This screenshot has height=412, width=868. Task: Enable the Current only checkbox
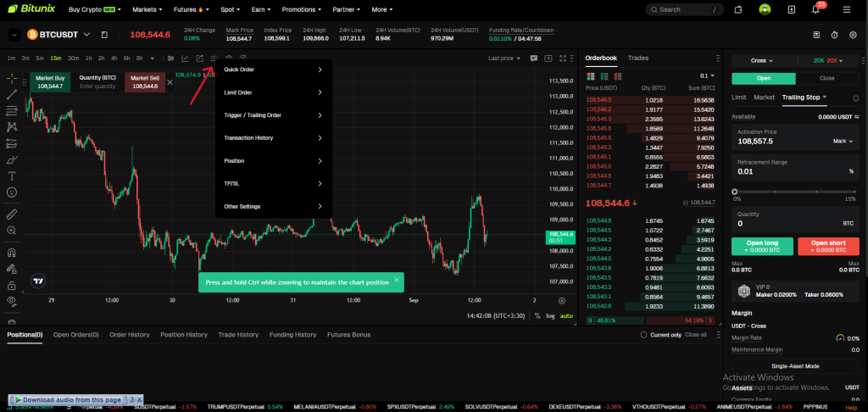tap(644, 335)
